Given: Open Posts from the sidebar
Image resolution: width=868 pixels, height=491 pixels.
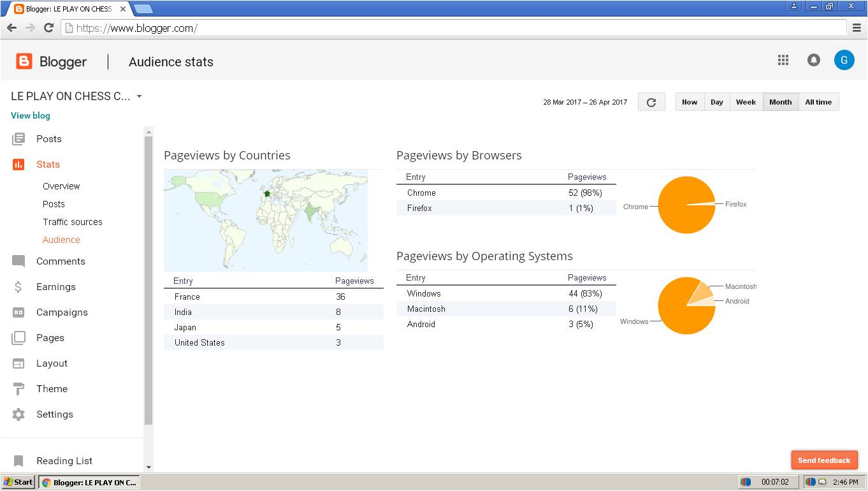Looking at the screenshot, I should tap(48, 139).
